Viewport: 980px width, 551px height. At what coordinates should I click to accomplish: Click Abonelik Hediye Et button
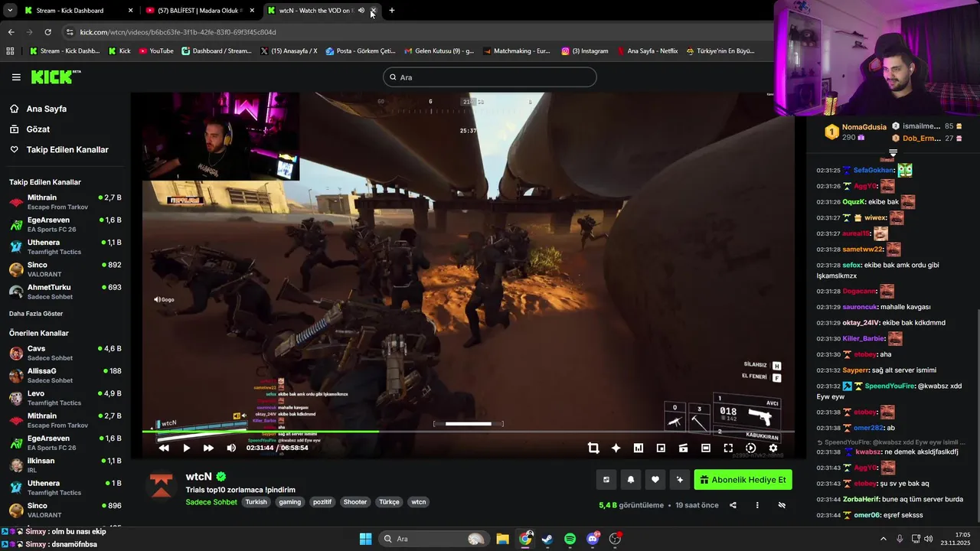pos(743,480)
